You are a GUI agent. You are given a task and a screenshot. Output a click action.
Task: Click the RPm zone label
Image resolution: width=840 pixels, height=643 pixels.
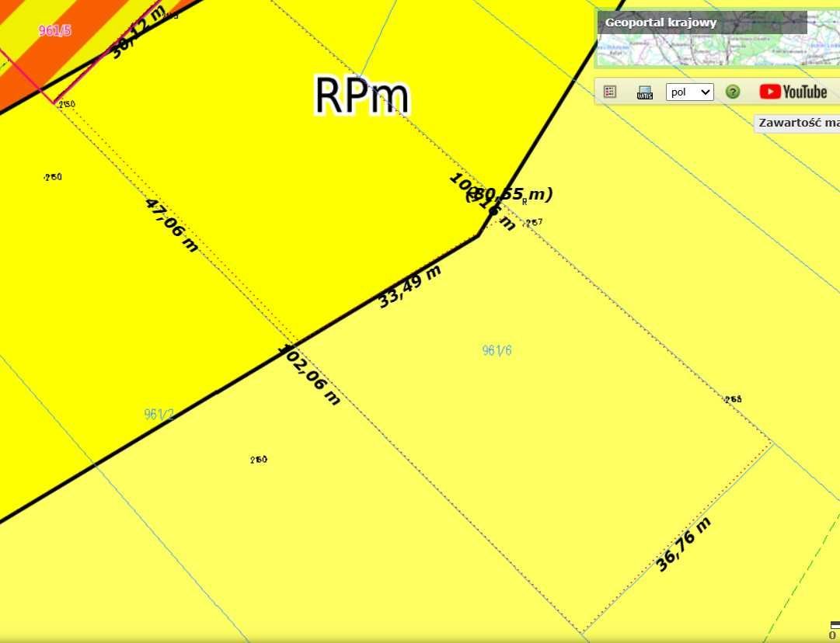(x=361, y=96)
